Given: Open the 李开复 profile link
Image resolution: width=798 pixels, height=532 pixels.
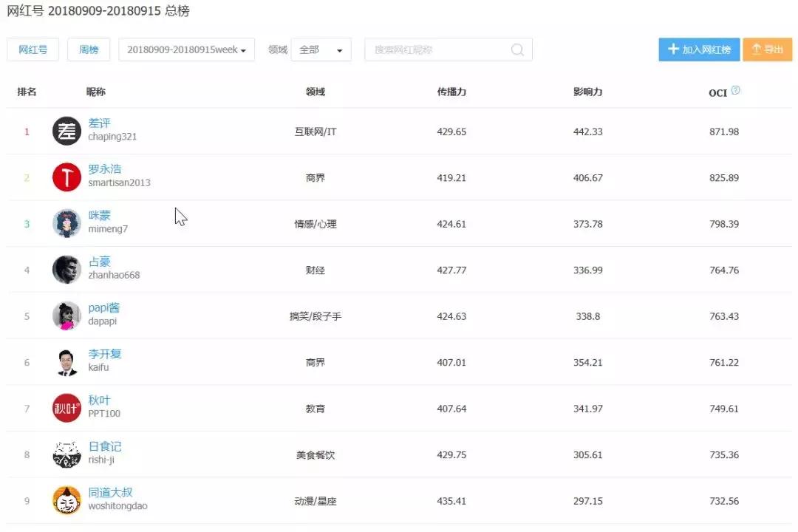Looking at the screenshot, I should point(105,354).
